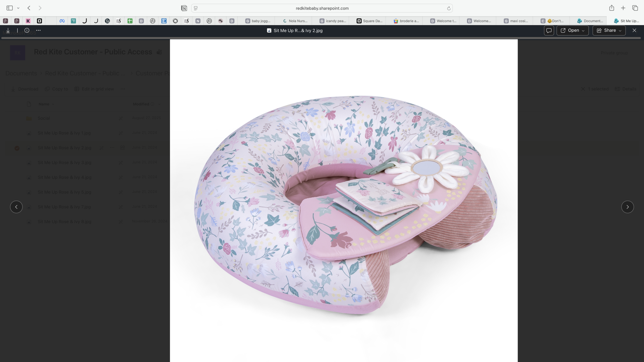Screen dimensions: 644x362
Task: Open the Details pane button
Action: click(626, 89)
